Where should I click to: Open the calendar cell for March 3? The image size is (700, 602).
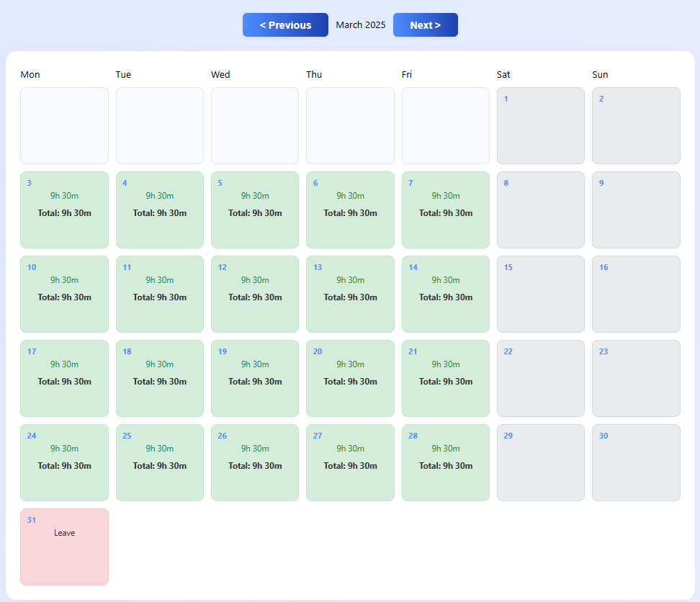(64, 210)
